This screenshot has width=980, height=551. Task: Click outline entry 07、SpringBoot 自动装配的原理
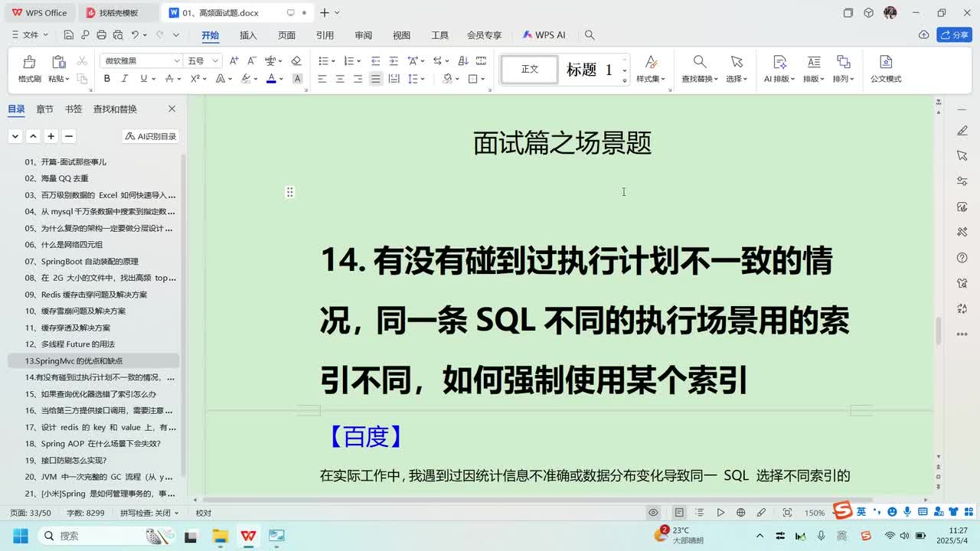81,262
